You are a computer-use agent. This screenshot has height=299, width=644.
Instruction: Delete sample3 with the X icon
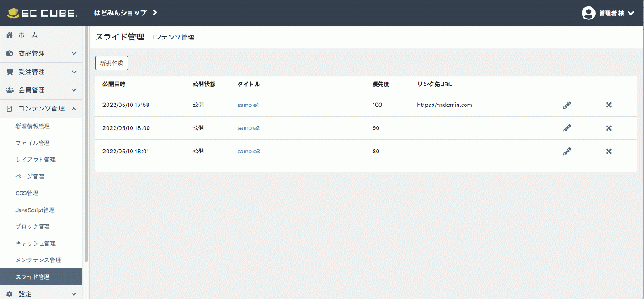(x=608, y=152)
